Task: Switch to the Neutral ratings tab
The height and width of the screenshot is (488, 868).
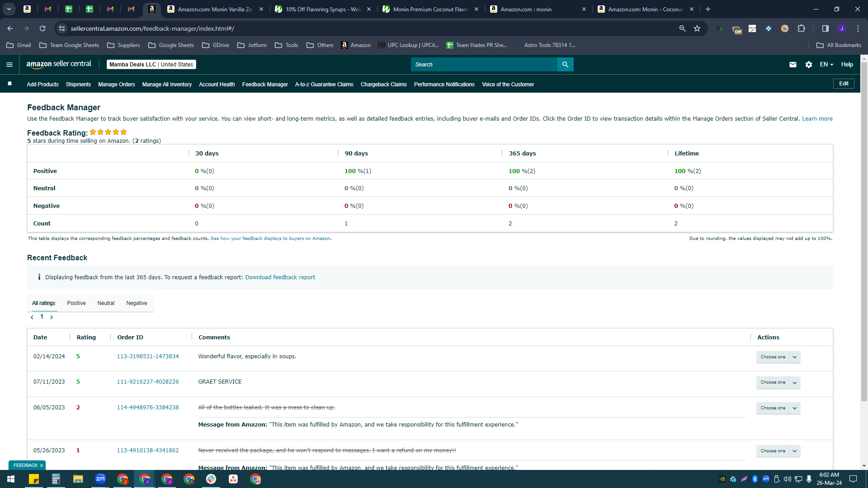Action: pos(106,303)
